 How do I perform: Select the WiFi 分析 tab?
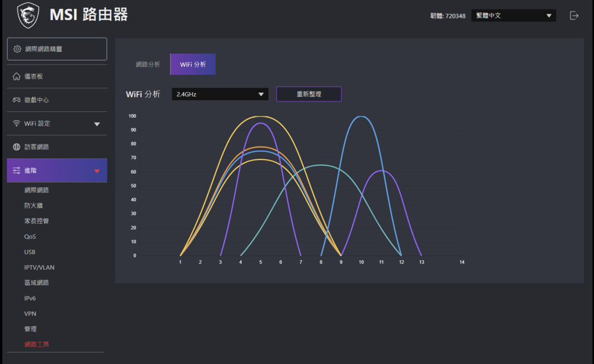[x=193, y=64]
